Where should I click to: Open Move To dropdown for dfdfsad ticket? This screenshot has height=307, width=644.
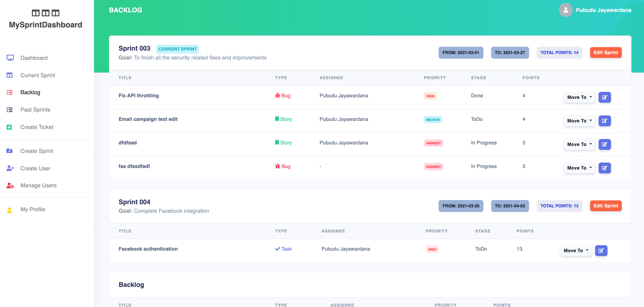[x=579, y=144]
